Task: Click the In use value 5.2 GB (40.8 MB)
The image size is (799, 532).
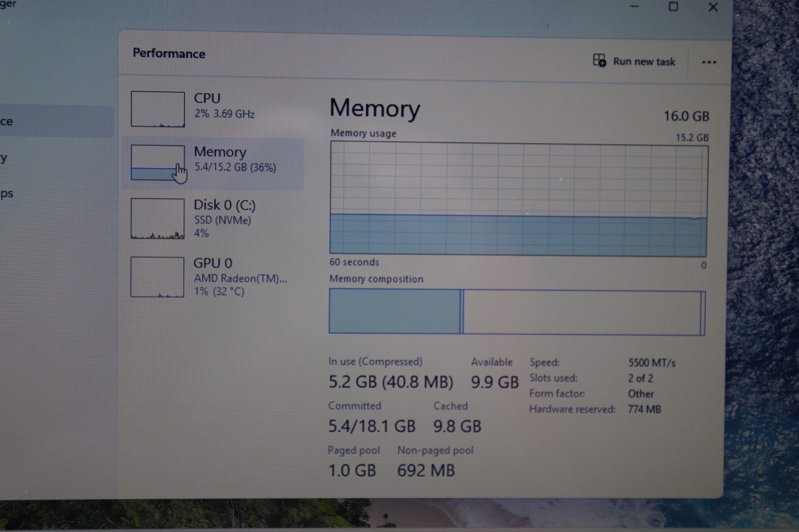Action: click(x=391, y=382)
